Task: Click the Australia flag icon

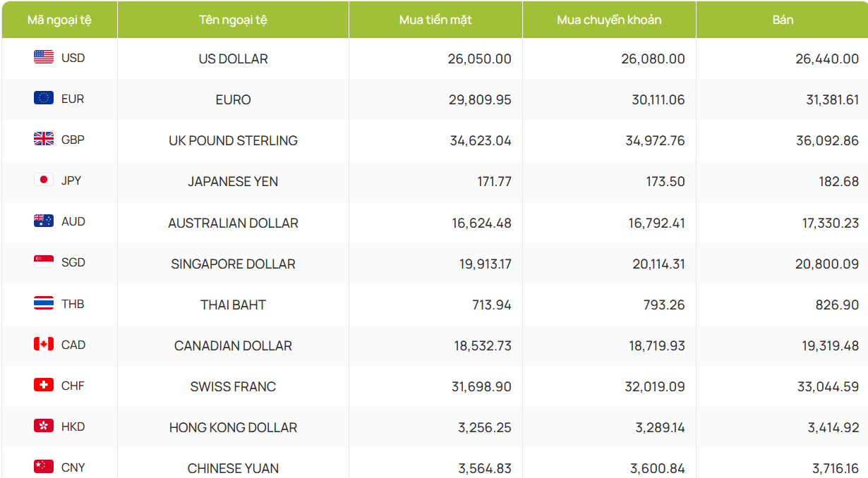Action: coord(44,221)
